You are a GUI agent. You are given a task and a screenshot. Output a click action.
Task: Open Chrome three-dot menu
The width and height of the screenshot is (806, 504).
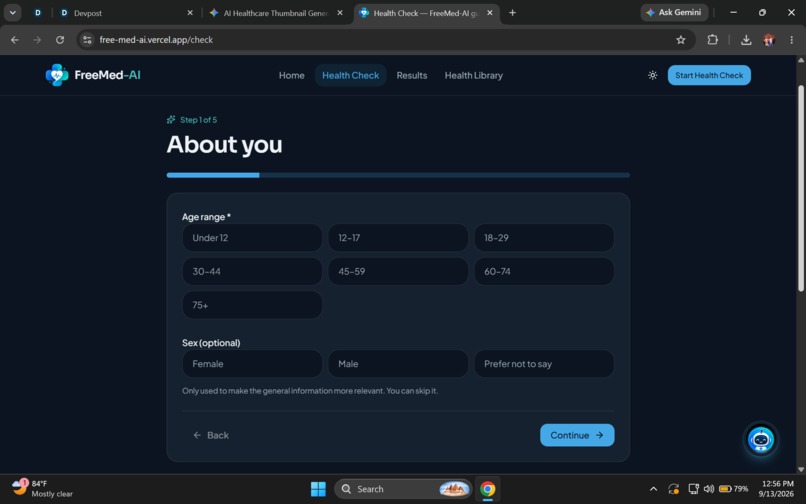792,40
